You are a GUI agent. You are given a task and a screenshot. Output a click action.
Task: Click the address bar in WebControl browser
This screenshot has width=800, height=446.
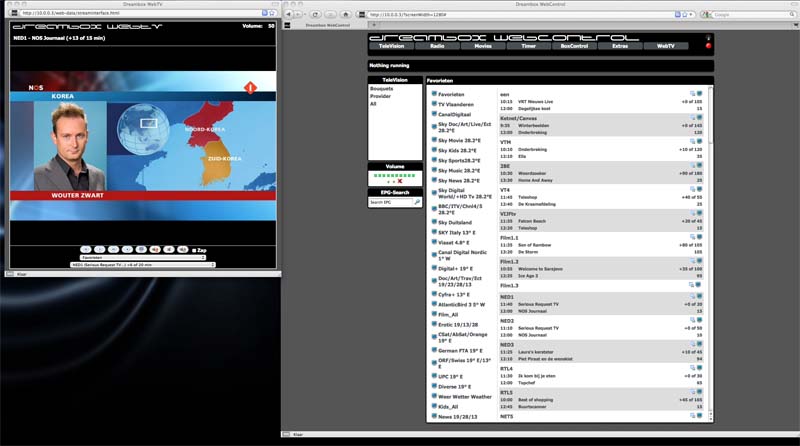[x=526, y=14]
